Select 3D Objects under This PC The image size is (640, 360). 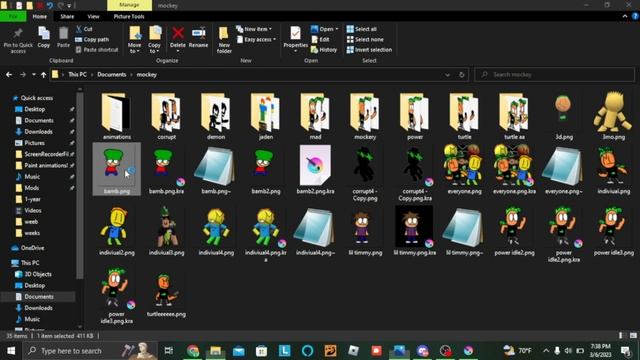(38, 274)
